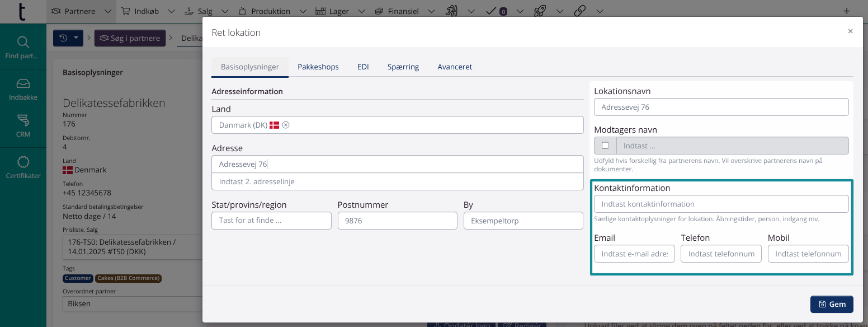The image size is (868, 327).
Task: Enable the Modtagers navn checkbox
Action: [x=605, y=146]
